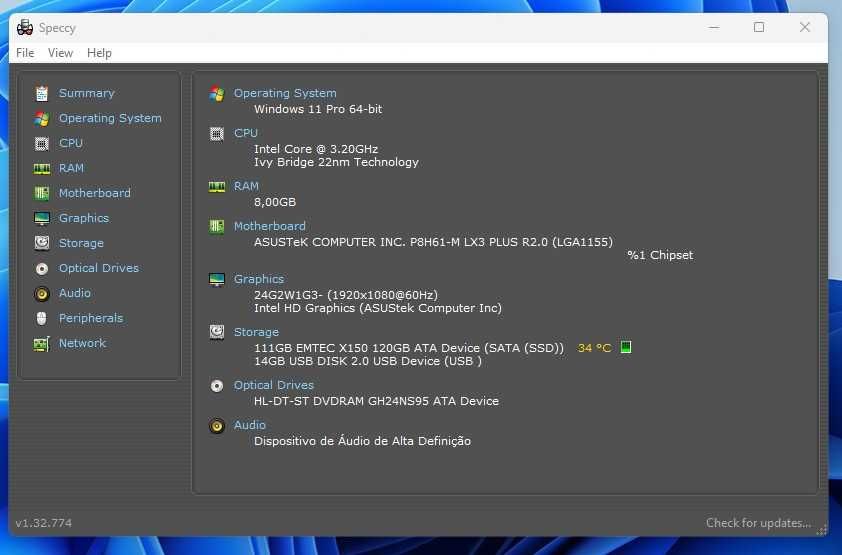Click the '34 °C' temperature reading
Viewport: 842px width, 555px height.
click(x=594, y=348)
